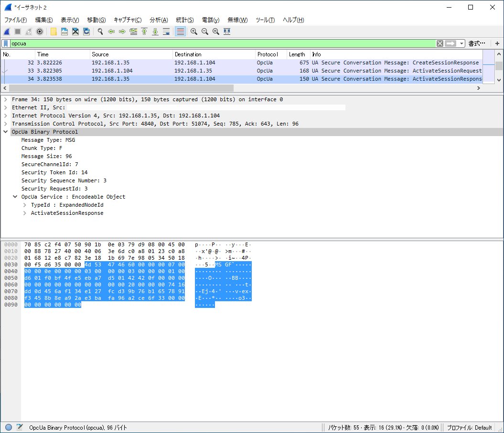Screen dimensions: 504x433
Task: Find a packet with magnifier icon
Action: (x=100, y=32)
